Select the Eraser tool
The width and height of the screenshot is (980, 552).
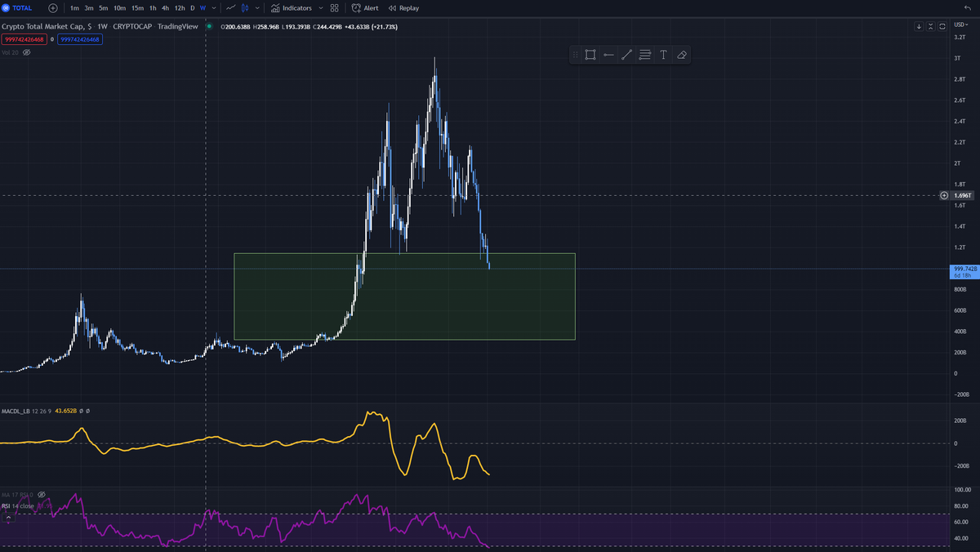click(682, 55)
